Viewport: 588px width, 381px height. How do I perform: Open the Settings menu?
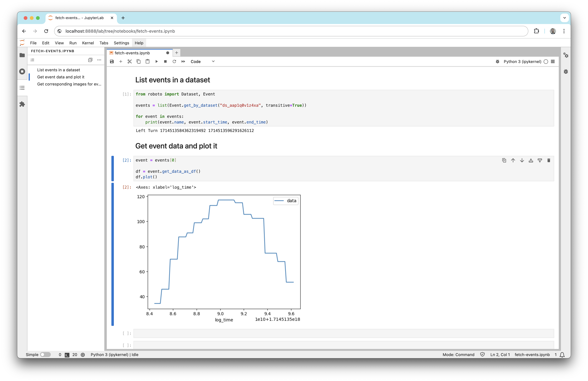pos(121,43)
